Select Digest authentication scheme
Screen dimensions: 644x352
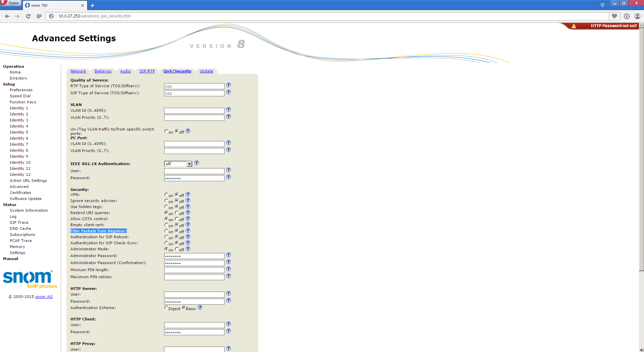coord(166,308)
